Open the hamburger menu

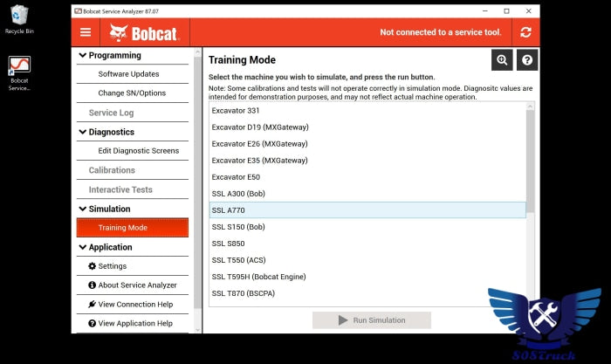(x=86, y=32)
